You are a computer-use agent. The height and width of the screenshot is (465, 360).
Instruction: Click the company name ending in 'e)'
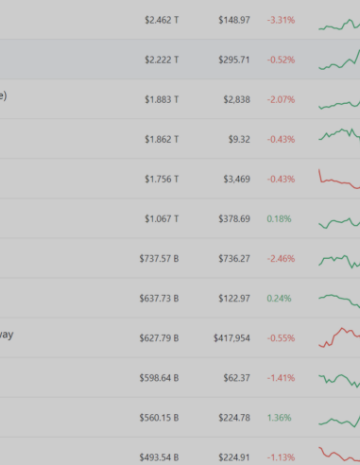tap(3, 96)
